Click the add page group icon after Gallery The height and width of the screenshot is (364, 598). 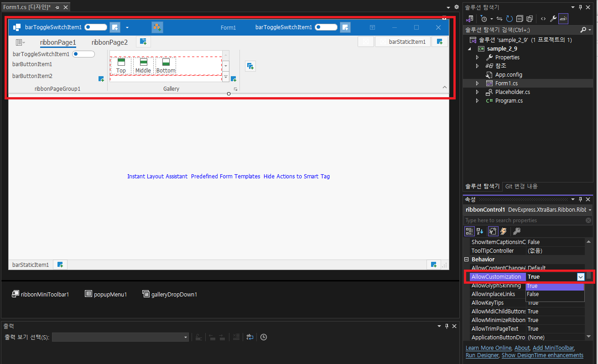pyautogui.click(x=250, y=66)
